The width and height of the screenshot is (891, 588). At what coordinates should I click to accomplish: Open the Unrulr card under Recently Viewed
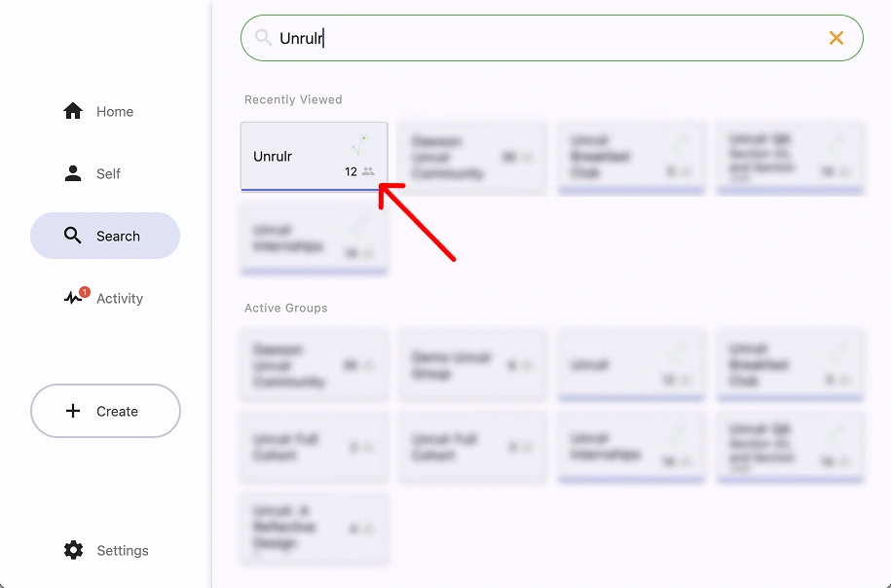click(314, 157)
